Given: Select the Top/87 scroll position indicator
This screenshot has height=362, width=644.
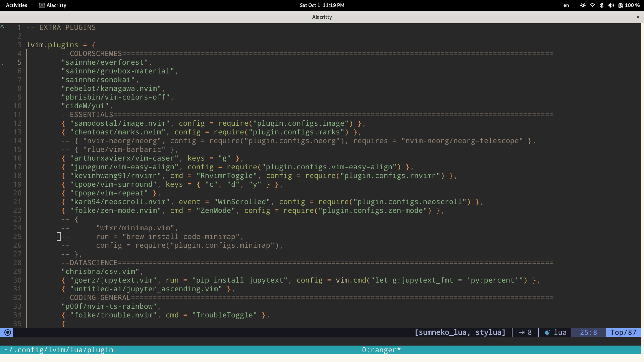Looking at the screenshot, I should (x=623, y=333).
